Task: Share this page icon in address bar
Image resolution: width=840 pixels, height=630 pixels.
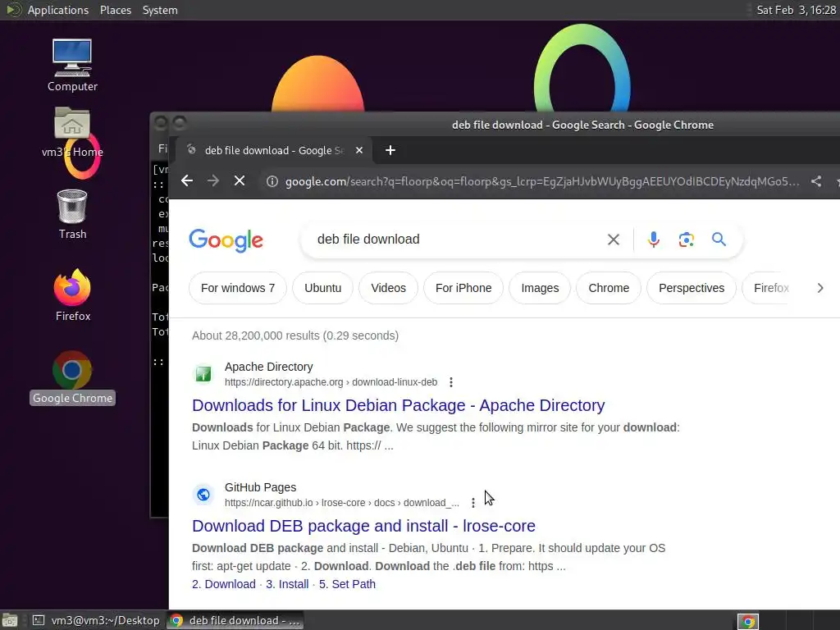Action: pos(816,181)
